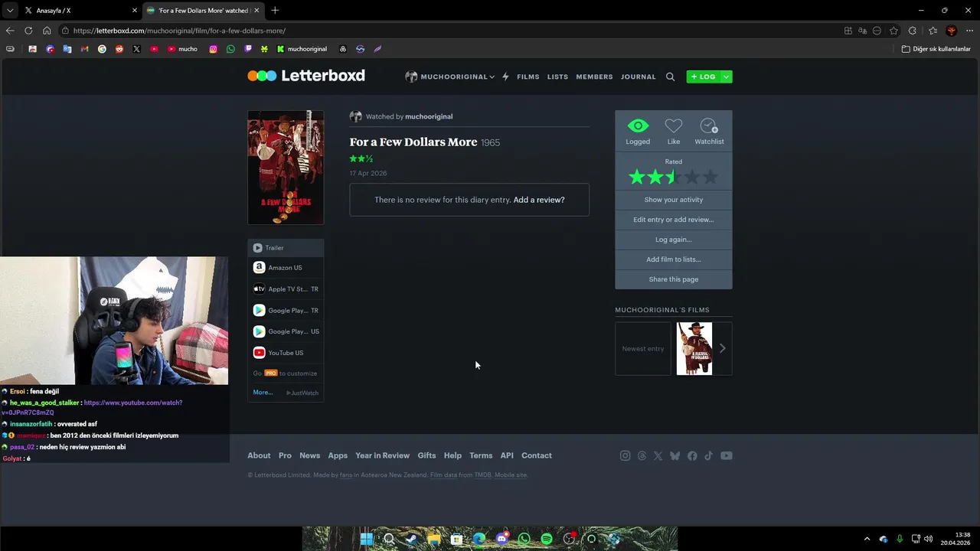Open Spotify from the taskbar
This screenshot has height=551, width=980.
coord(547,539)
